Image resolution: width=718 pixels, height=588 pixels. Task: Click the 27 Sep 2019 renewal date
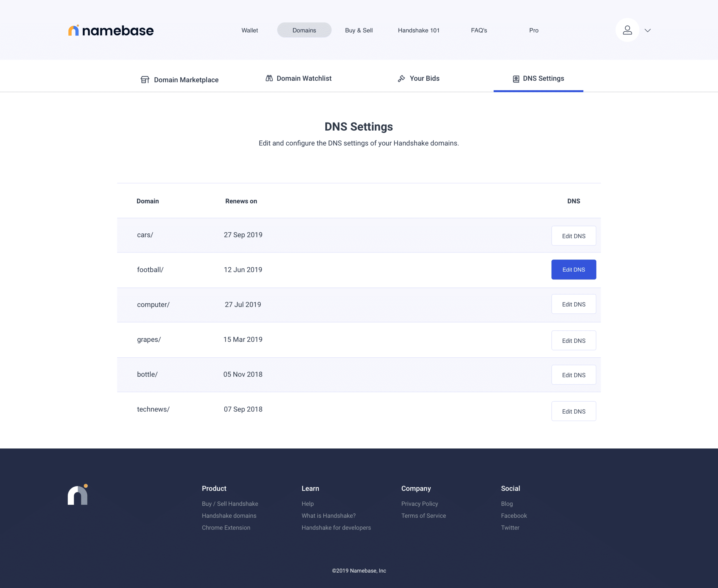pos(243,235)
